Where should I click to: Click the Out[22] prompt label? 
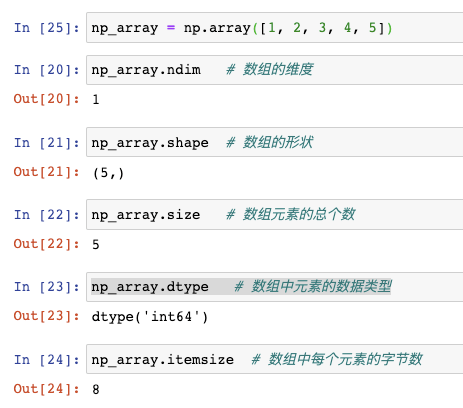pos(47,244)
